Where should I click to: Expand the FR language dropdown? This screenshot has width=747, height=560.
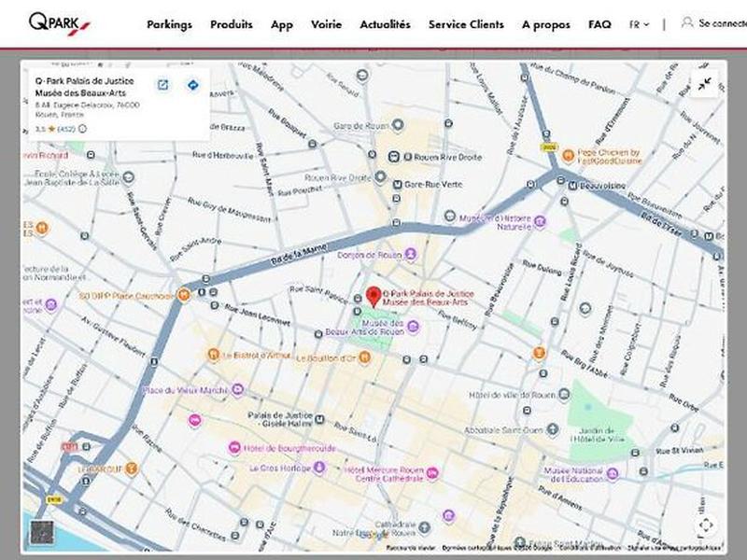[x=639, y=24]
